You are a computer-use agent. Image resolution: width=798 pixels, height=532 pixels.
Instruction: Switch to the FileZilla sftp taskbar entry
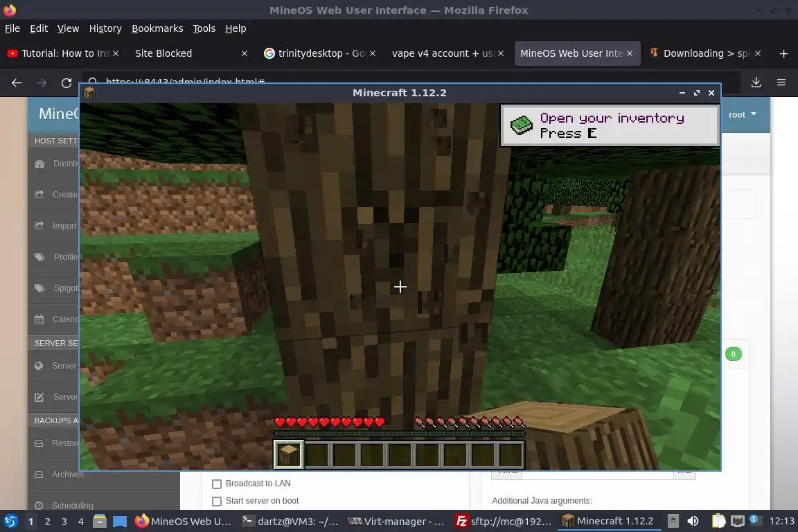[504, 522]
